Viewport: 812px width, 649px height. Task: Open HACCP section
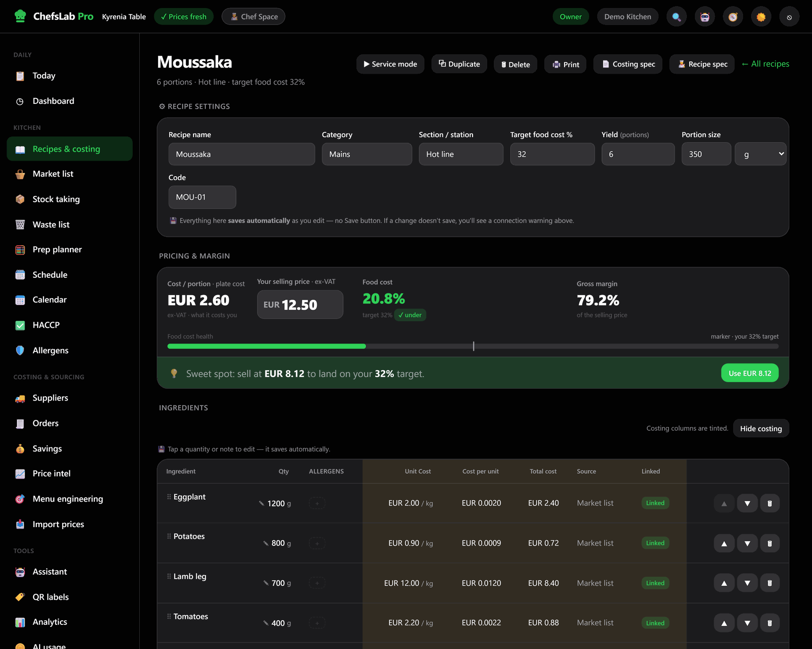click(x=70, y=325)
